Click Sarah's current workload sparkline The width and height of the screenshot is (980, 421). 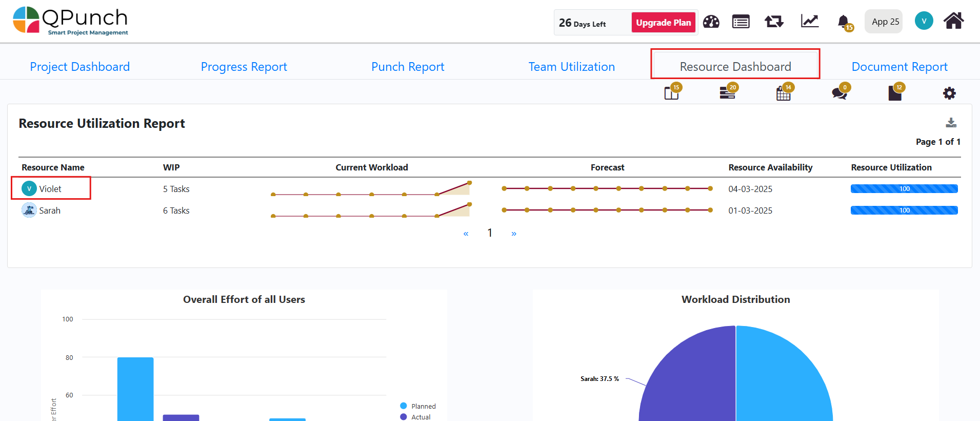coord(371,210)
